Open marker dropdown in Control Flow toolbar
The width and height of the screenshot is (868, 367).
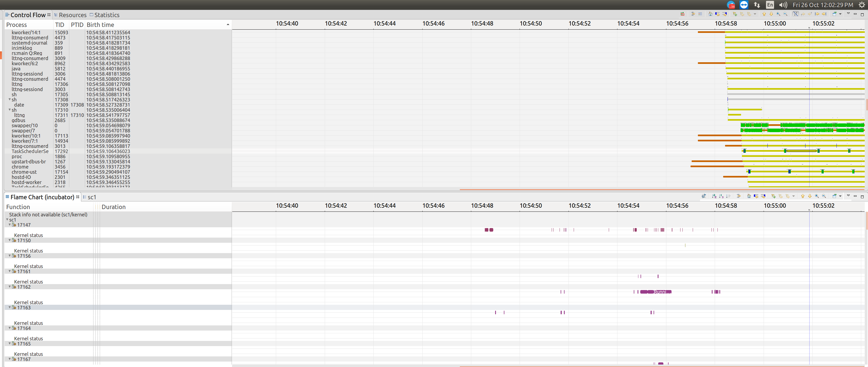755,14
